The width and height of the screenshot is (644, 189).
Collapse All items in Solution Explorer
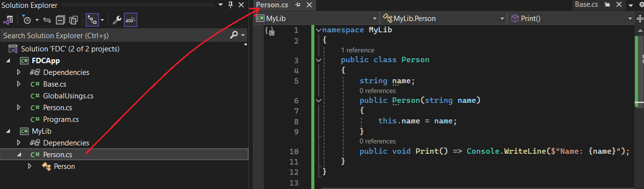click(60, 20)
